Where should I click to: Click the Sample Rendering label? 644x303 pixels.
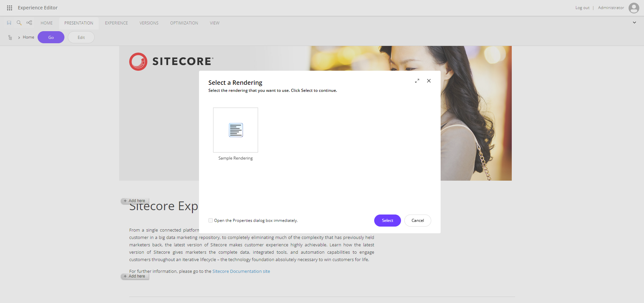pyautogui.click(x=236, y=158)
